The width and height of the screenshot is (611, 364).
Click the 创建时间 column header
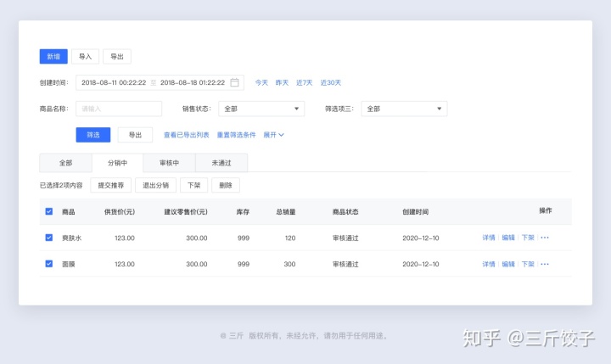tap(415, 212)
